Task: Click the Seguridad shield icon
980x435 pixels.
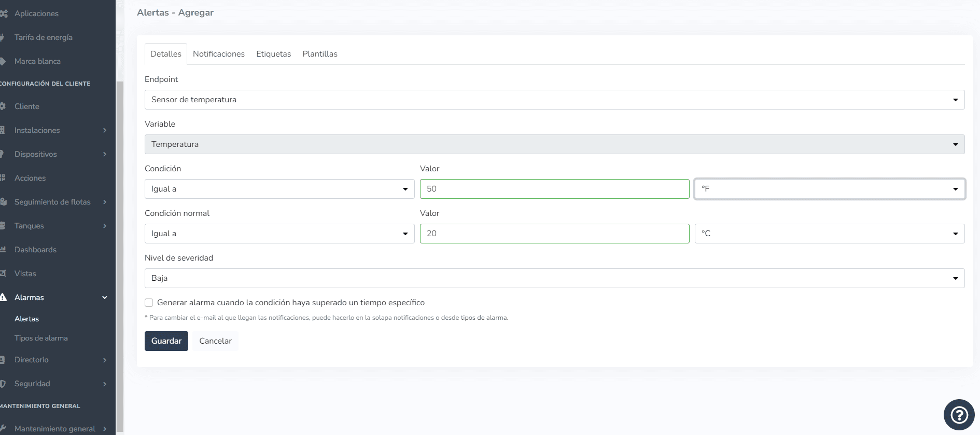Action: 3,384
